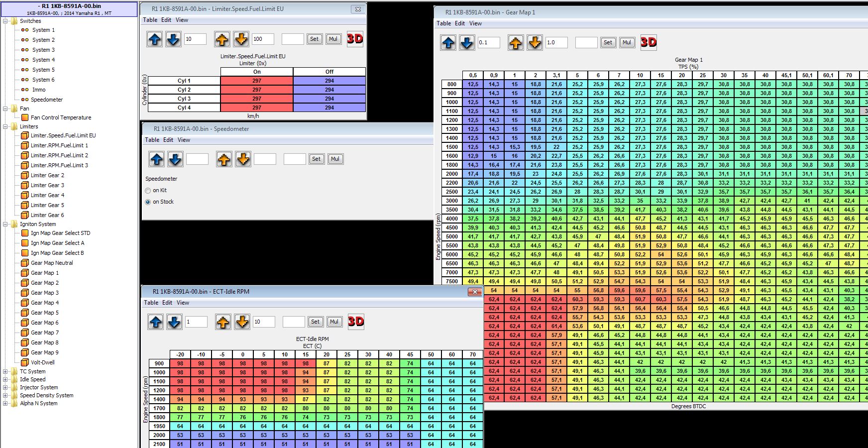Screen dimensions: 868x448
Task: Click orange down arrow in Gear Map 1 toolbar
Action: (535, 43)
